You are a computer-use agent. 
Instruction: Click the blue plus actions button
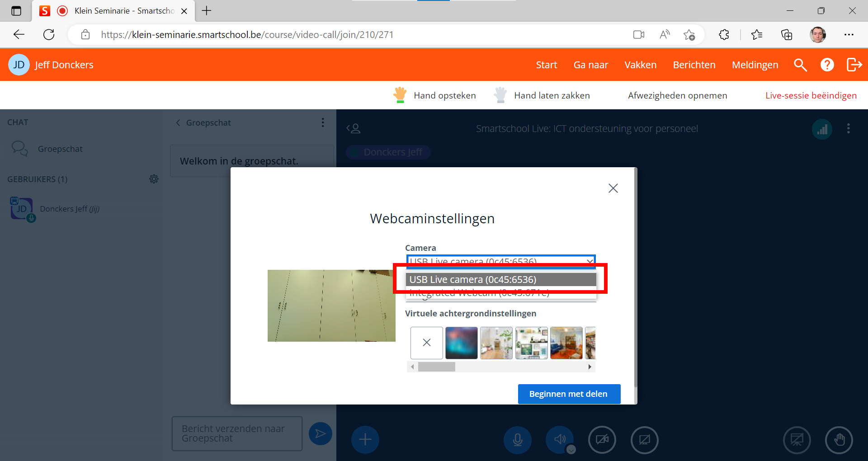(x=365, y=439)
